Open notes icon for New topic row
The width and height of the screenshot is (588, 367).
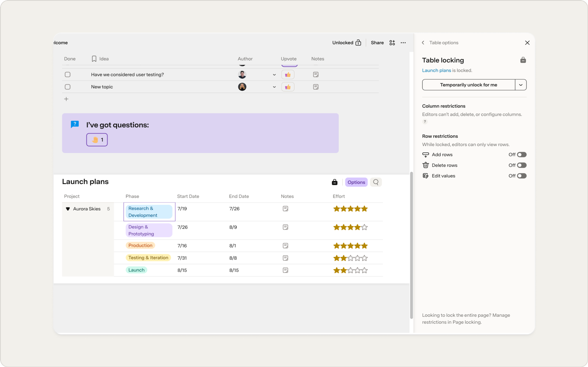coord(316,87)
